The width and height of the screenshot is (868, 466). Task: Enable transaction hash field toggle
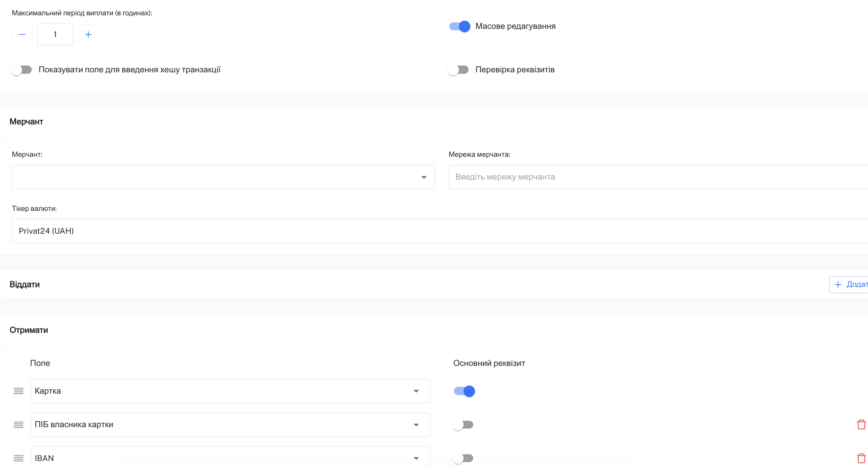[x=21, y=70]
